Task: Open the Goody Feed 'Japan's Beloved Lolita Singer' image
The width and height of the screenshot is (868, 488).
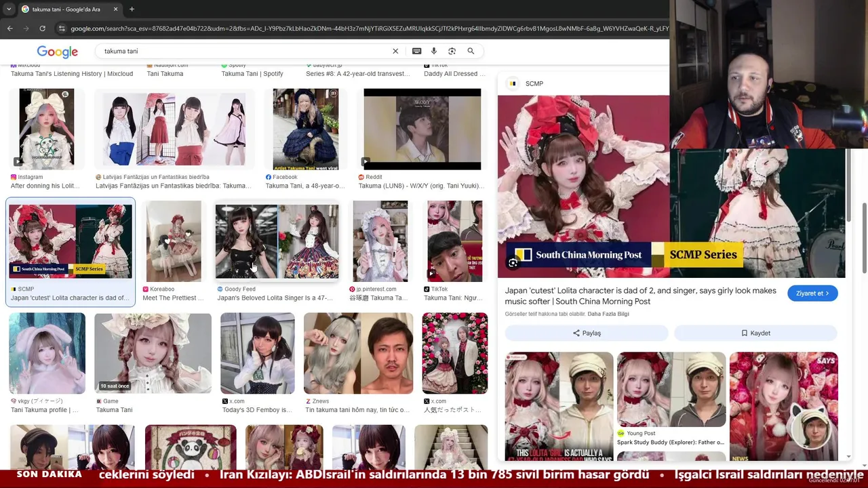Action: coord(277,241)
